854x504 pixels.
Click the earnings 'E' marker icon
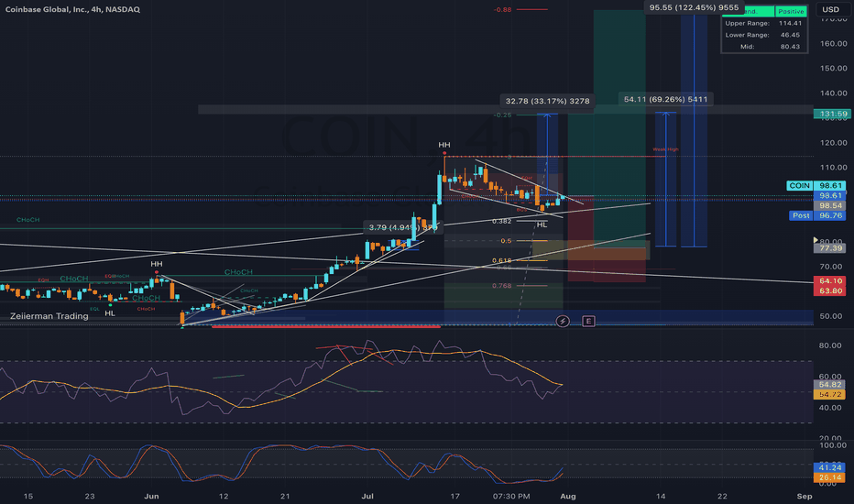[588, 321]
